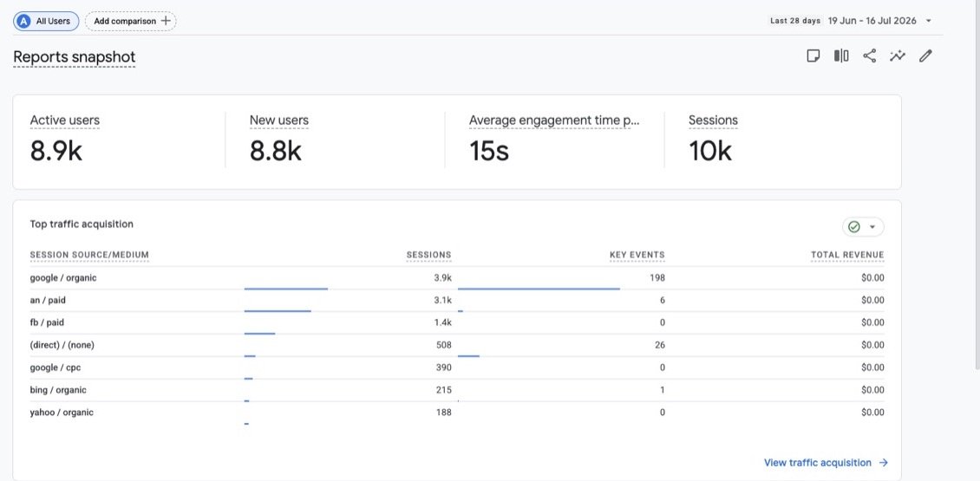Click the fb / paid row label

47,323
